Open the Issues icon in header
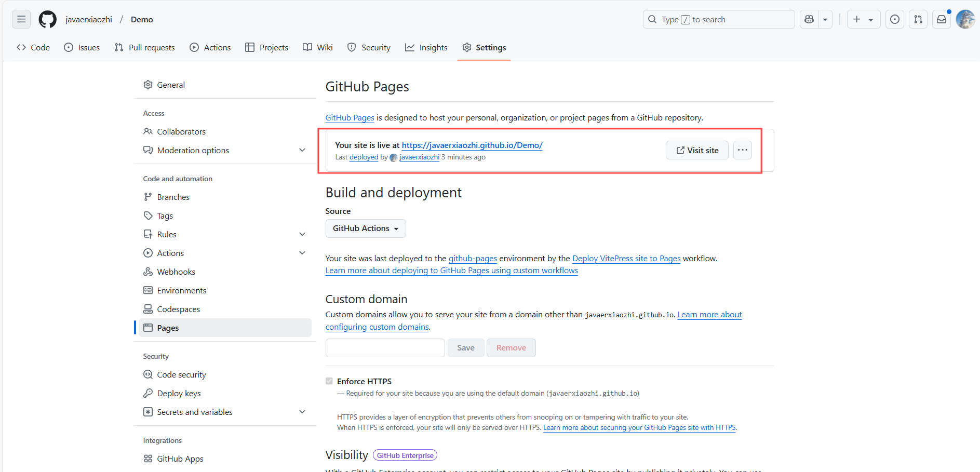980x472 pixels. pyautogui.click(x=895, y=19)
